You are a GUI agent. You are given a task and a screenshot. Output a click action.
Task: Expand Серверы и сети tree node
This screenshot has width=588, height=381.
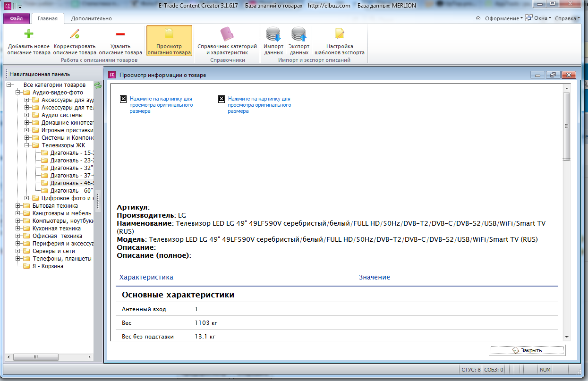(x=18, y=251)
